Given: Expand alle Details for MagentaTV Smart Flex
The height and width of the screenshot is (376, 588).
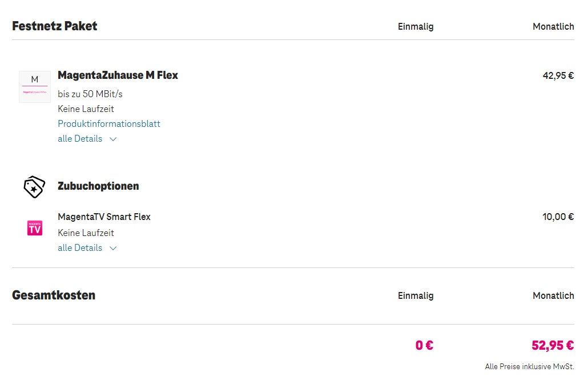Looking at the screenshot, I should pyautogui.click(x=80, y=248).
